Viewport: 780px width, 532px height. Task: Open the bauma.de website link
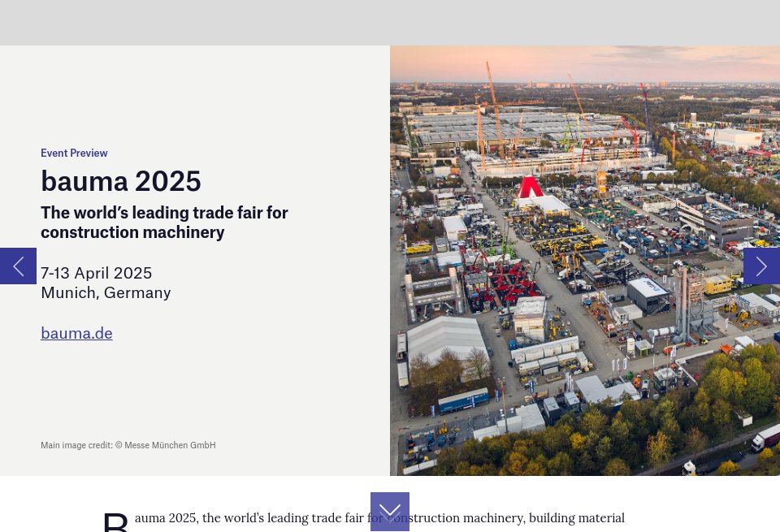[76, 333]
